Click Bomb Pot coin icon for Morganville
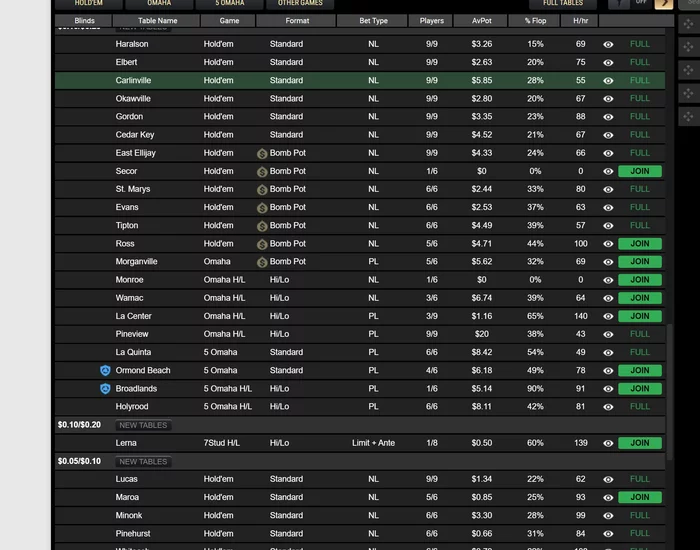Image resolution: width=700 pixels, height=550 pixels. coord(262,262)
